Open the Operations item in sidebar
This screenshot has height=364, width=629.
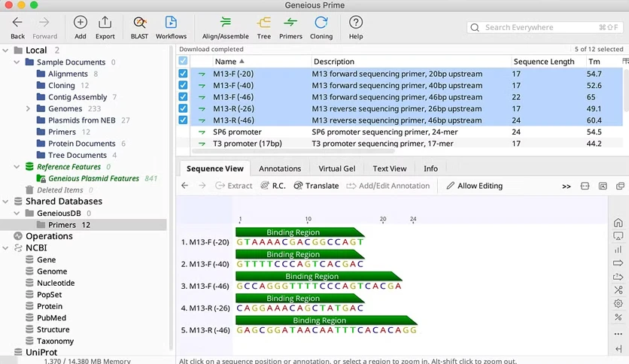49,236
